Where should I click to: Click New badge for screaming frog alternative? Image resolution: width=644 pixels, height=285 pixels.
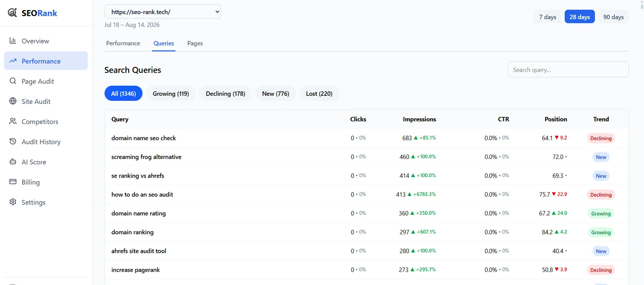click(x=601, y=157)
